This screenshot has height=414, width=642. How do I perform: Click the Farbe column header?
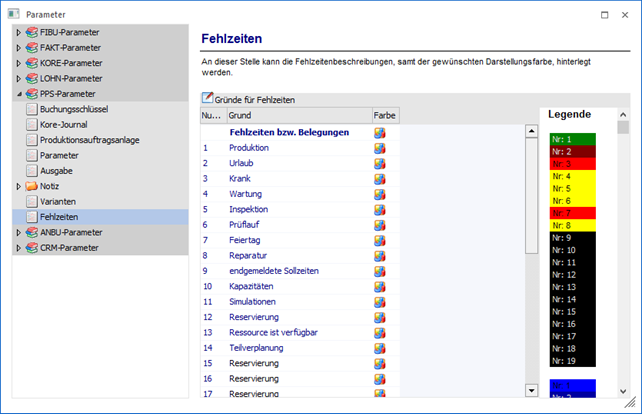[x=385, y=116]
